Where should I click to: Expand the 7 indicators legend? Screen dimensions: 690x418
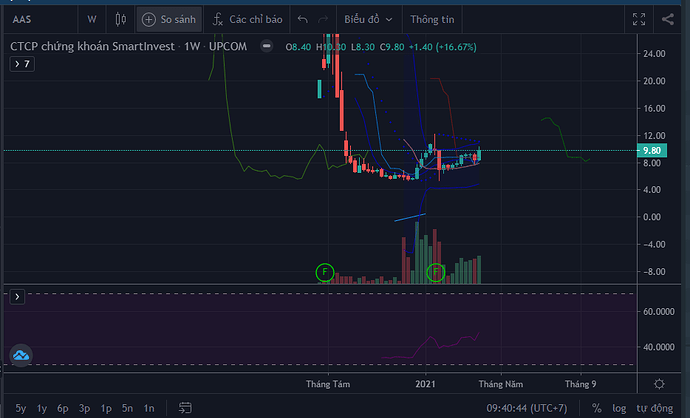click(22, 64)
